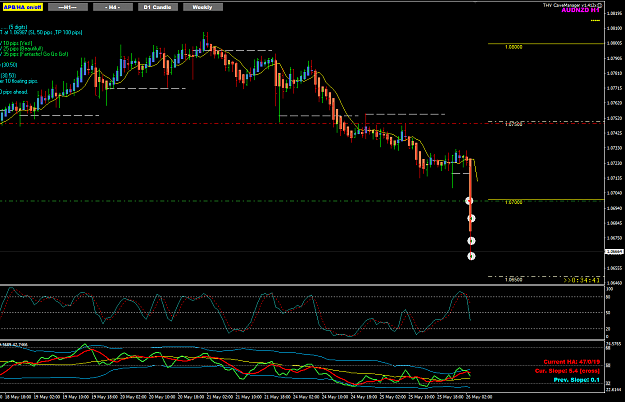Click the candle countdown timer 0:34:41

(x=582, y=280)
